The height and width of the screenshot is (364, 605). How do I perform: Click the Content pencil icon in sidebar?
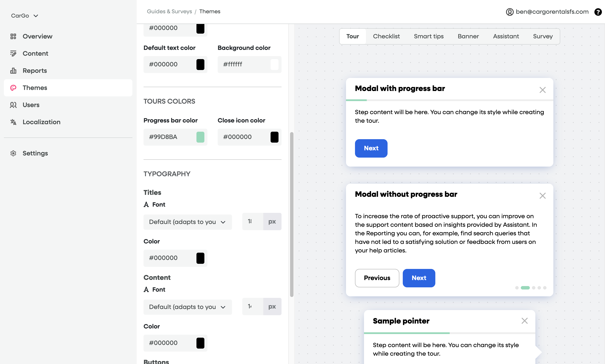coord(13,54)
